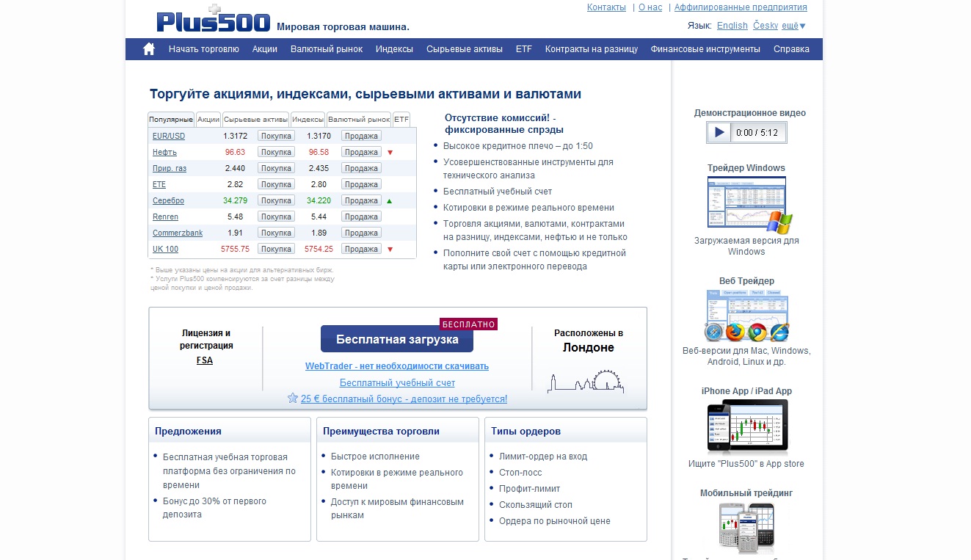971x560 pixels.
Task: Switch to 'Валютный рынок' quotes tab
Action: 359,120
